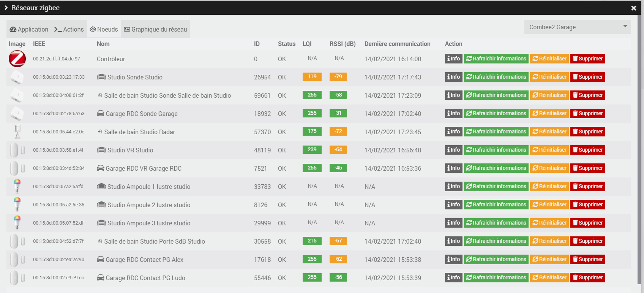Click the Salle de bain Studio Radar device image
The height and width of the screenshot is (293, 644).
(x=17, y=132)
